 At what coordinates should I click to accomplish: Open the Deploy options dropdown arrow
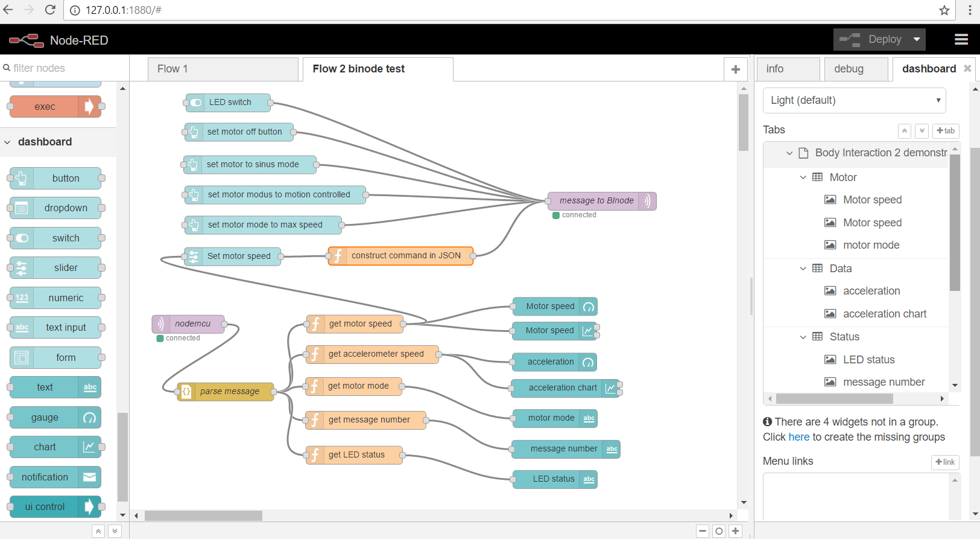pos(917,40)
